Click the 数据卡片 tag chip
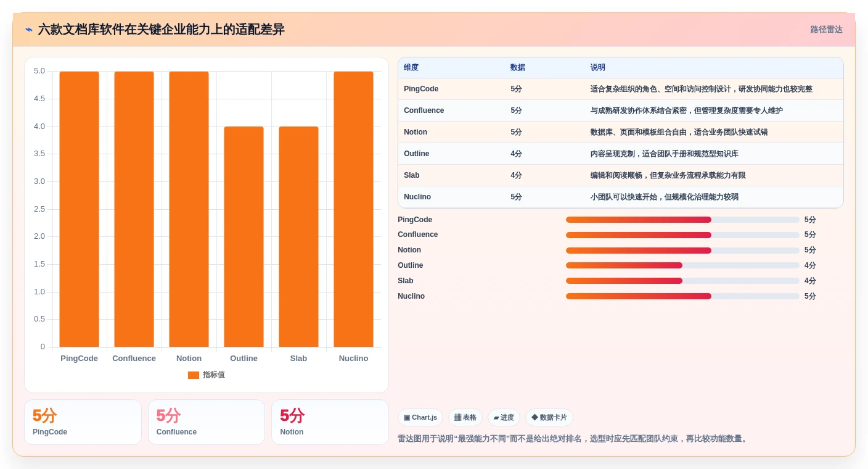The width and height of the screenshot is (868, 469). point(549,418)
